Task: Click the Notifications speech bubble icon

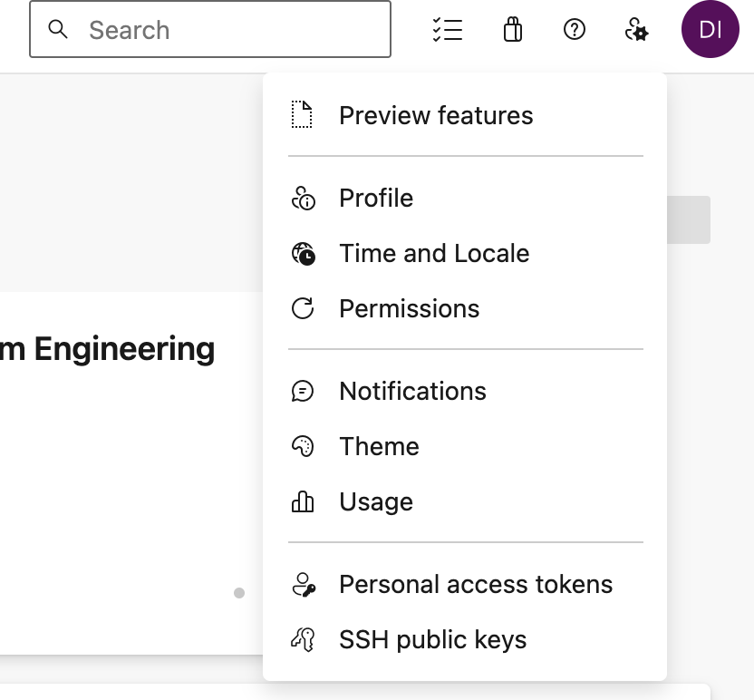Action: point(303,391)
